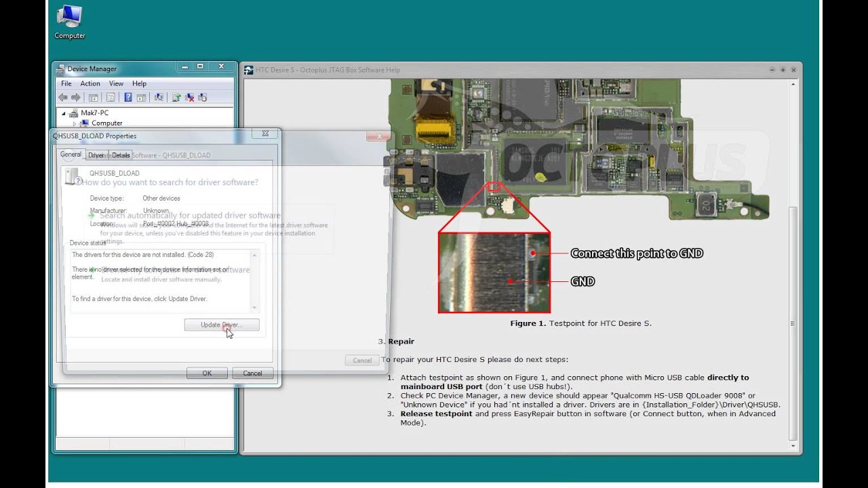
Task: Click the 'Other devices' device type value
Action: [x=161, y=199]
